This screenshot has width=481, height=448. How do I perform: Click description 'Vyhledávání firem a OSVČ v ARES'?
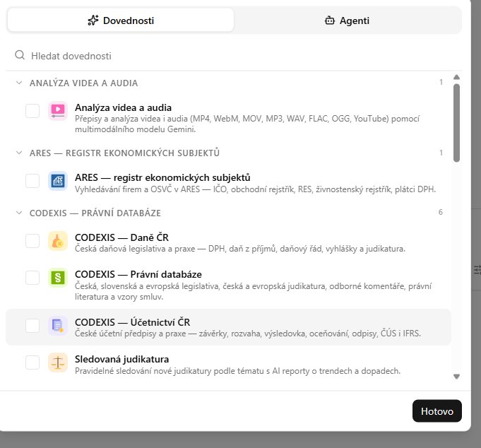pos(138,189)
